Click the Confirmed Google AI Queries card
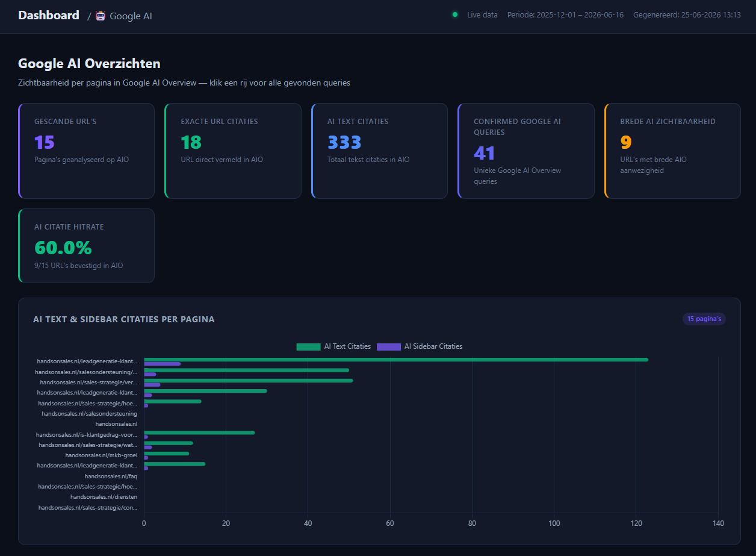Screen dimensions: 756x556 [526, 151]
